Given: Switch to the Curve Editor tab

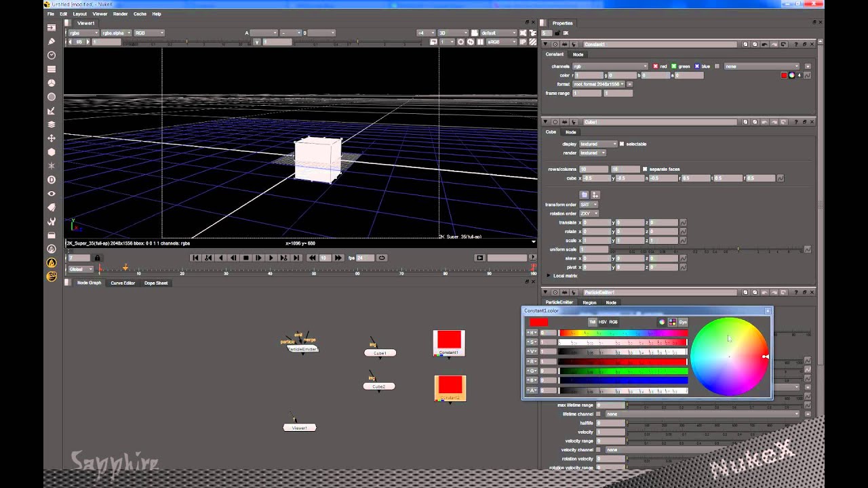Looking at the screenshot, I should [123, 283].
